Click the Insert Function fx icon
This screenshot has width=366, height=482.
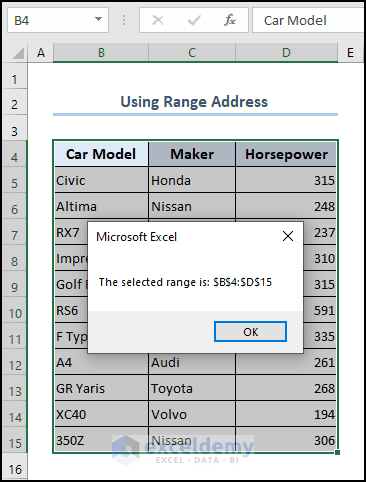230,20
